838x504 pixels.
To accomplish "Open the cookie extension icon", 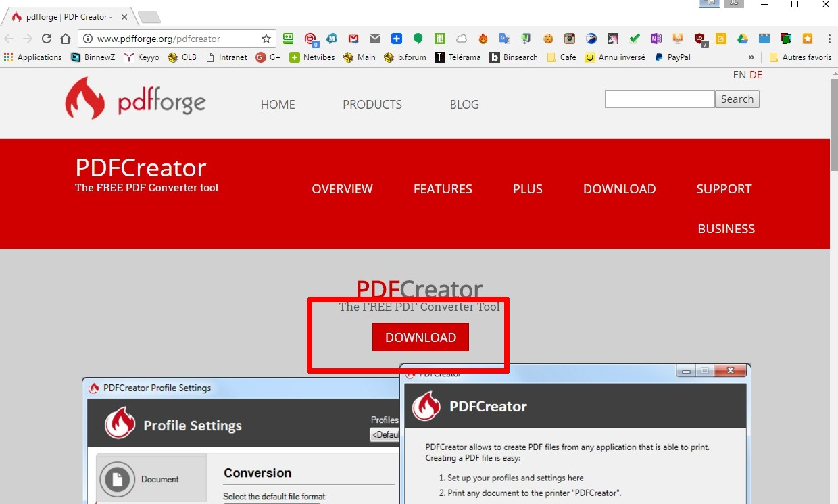I will pyautogui.click(x=548, y=39).
